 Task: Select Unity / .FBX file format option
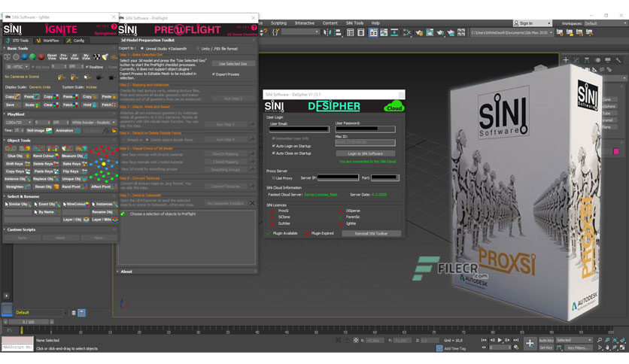click(x=197, y=48)
